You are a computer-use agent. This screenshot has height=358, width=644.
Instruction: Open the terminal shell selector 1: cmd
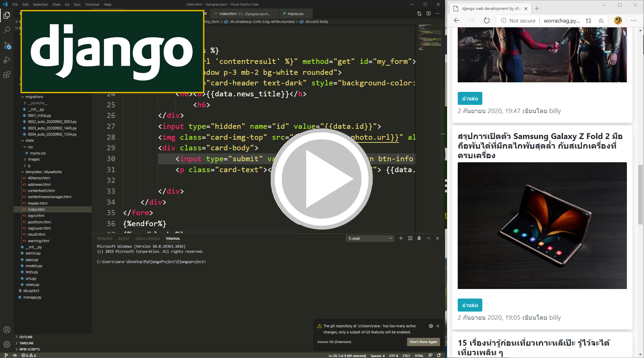370,238
